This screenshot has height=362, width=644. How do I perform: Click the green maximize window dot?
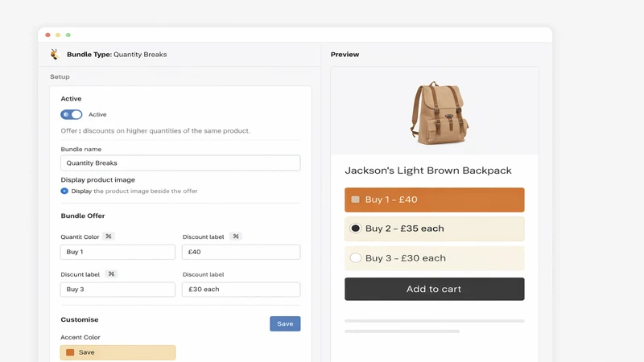click(68, 35)
